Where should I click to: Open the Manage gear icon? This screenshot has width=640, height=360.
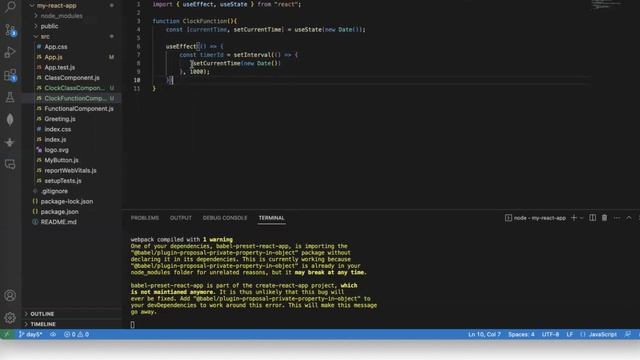coord(10,318)
